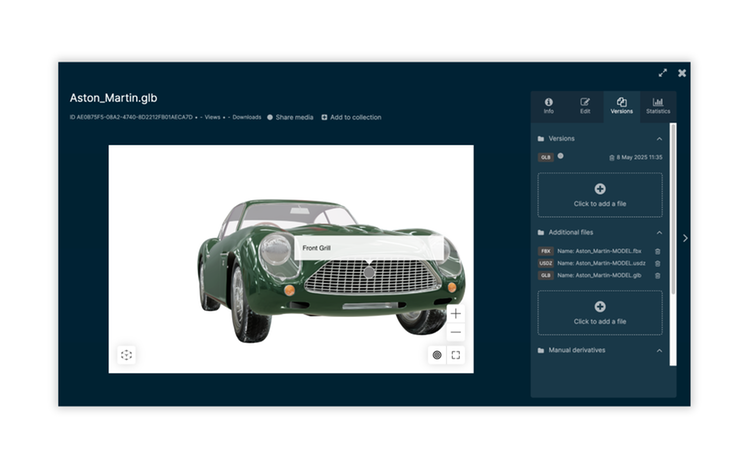
Task: Click the Views counter
Action: tap(210, 117)
